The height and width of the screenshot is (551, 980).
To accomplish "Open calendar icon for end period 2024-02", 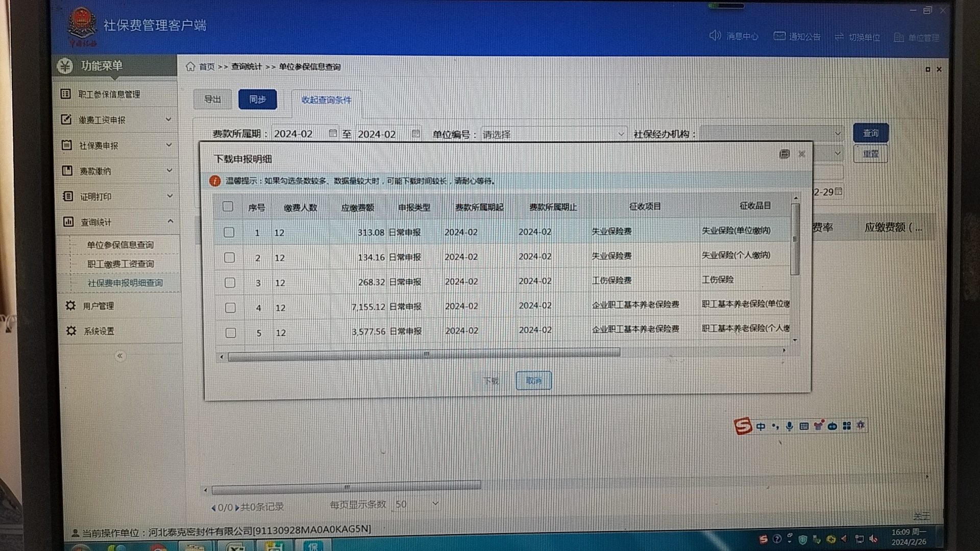I will [416, 134].
